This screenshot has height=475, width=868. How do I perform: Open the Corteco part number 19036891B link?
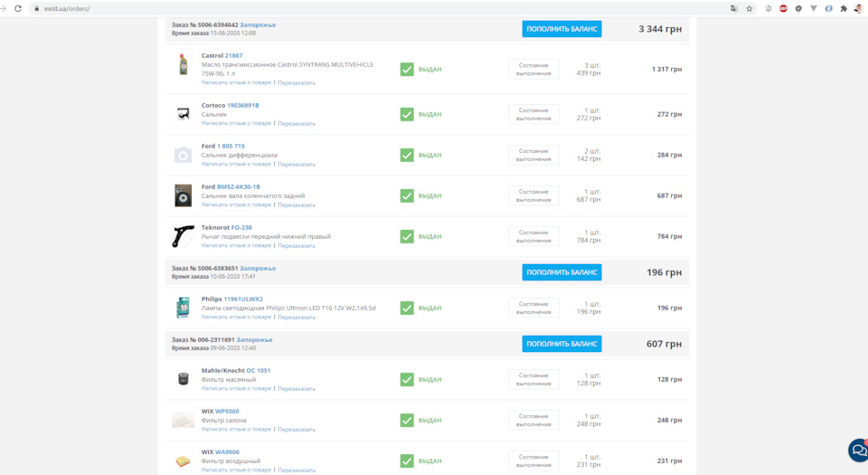pos(243,105)
